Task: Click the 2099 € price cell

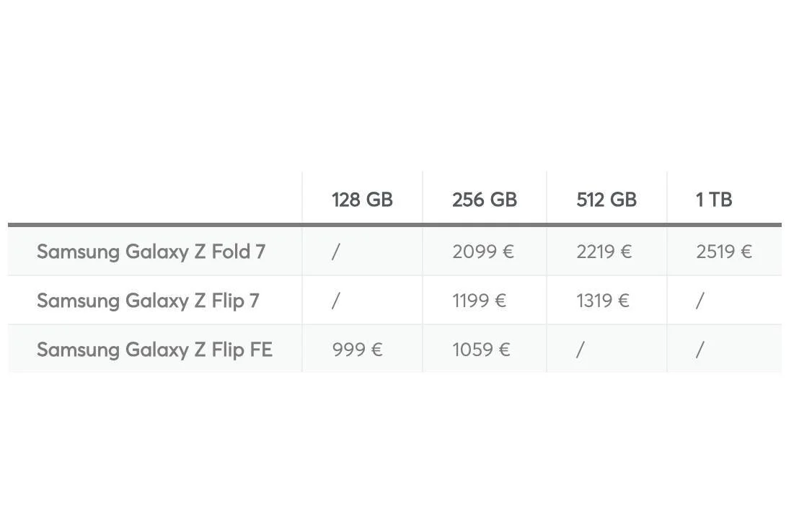Action: coord(483,252)
